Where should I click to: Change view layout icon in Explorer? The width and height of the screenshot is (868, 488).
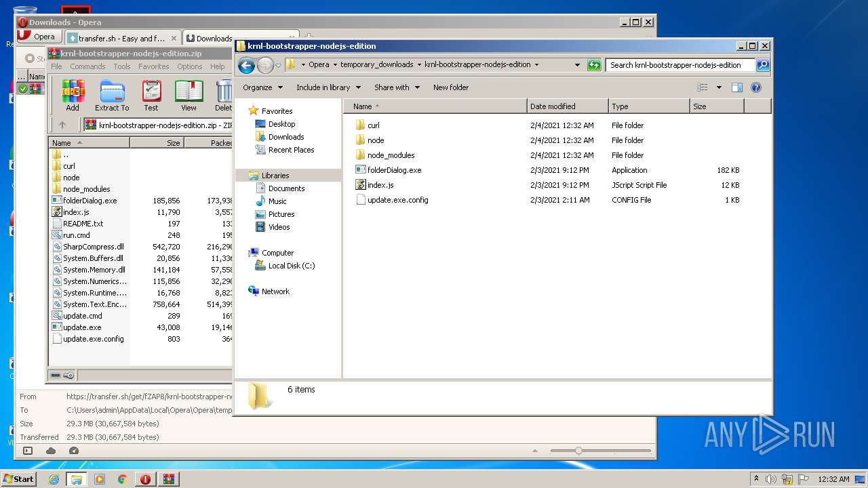point(703,87)
